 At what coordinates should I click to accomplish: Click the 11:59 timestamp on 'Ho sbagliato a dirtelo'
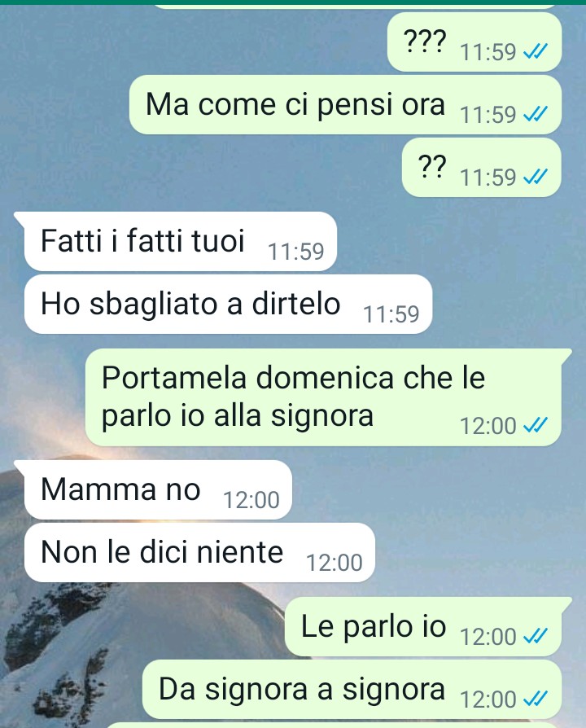tap(391, 314)
